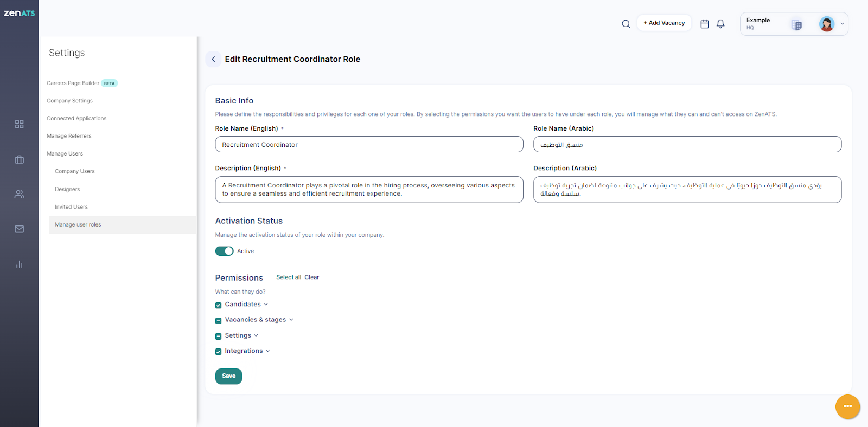Click the Active toggle label text
Viewport: 868px width, 427px height.
245,251
